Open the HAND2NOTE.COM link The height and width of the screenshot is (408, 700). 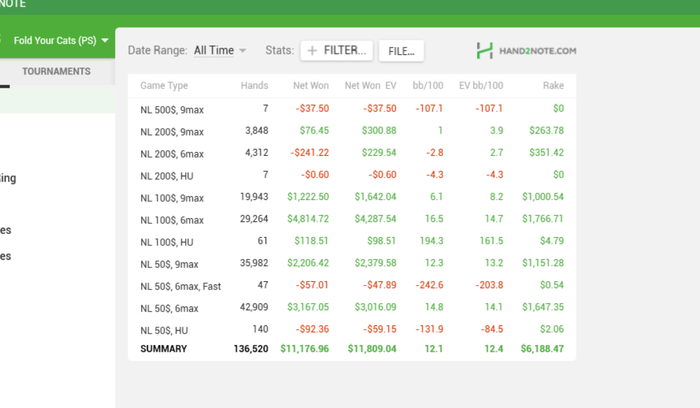537,50
